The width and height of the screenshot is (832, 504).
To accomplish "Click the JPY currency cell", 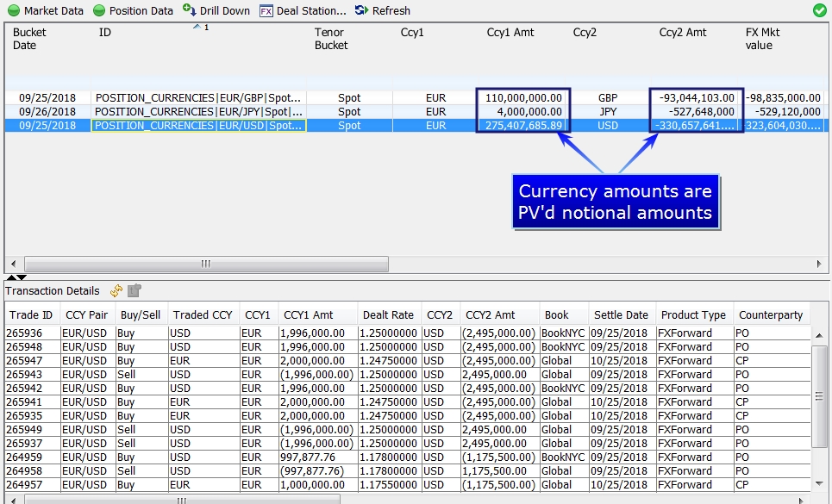I will pyautogui.click(x=608, y=111).
